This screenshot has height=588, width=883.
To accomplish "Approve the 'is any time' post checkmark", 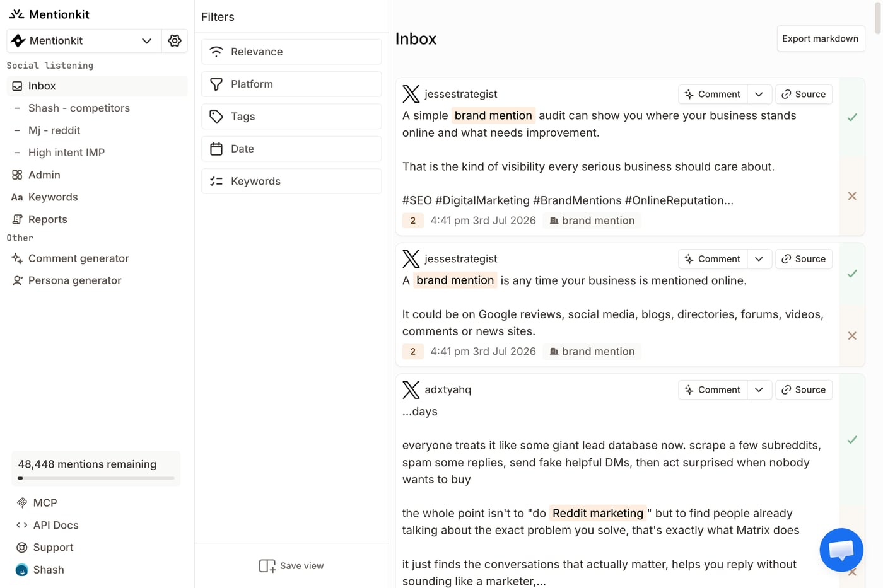I will [x=852, y=274].
